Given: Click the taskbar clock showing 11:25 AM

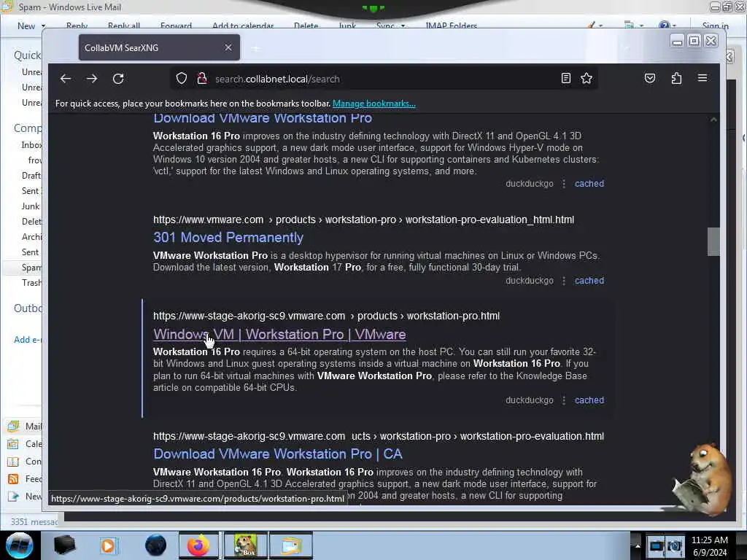Looking at the screenshot, I should pos(709,546).
